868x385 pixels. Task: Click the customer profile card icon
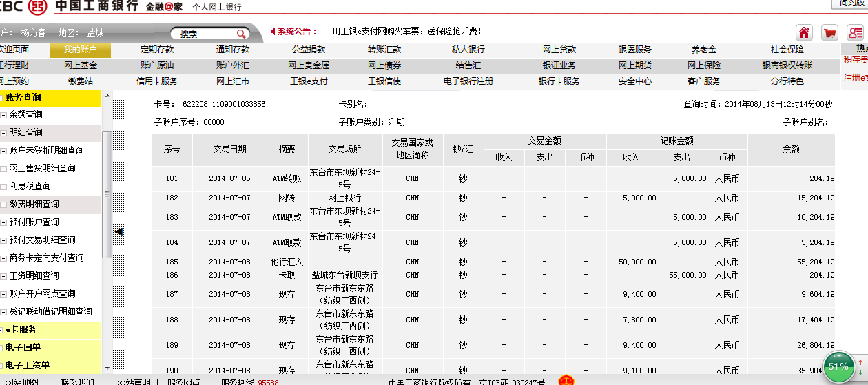click(x=855, y=32)
